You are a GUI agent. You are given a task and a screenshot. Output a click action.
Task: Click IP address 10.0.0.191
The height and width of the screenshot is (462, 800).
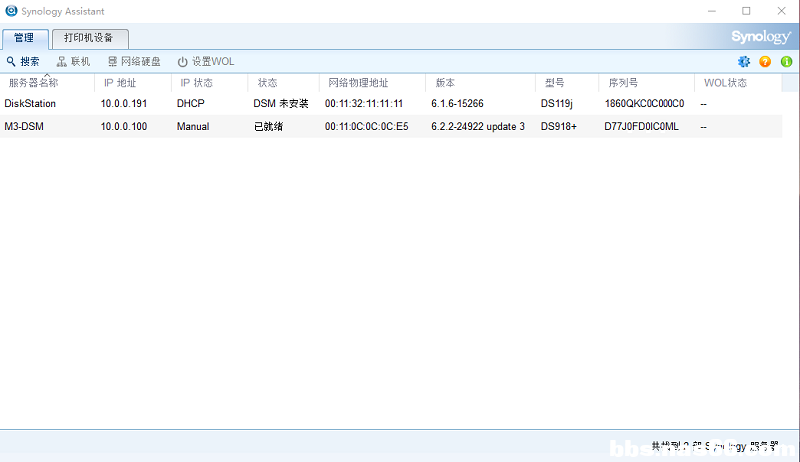123,104
